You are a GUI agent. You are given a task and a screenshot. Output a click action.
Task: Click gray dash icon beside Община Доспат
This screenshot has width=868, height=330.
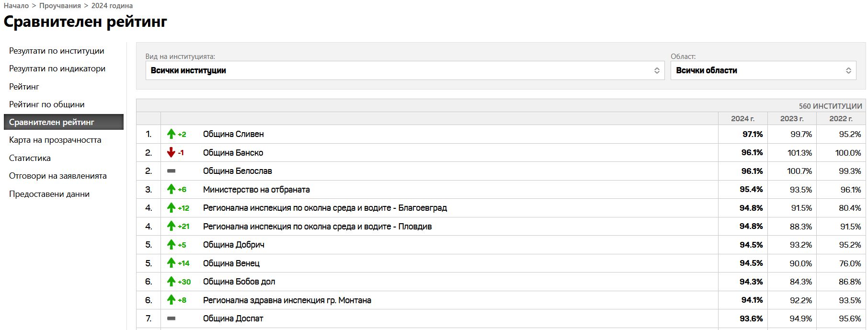pos(171,319)
